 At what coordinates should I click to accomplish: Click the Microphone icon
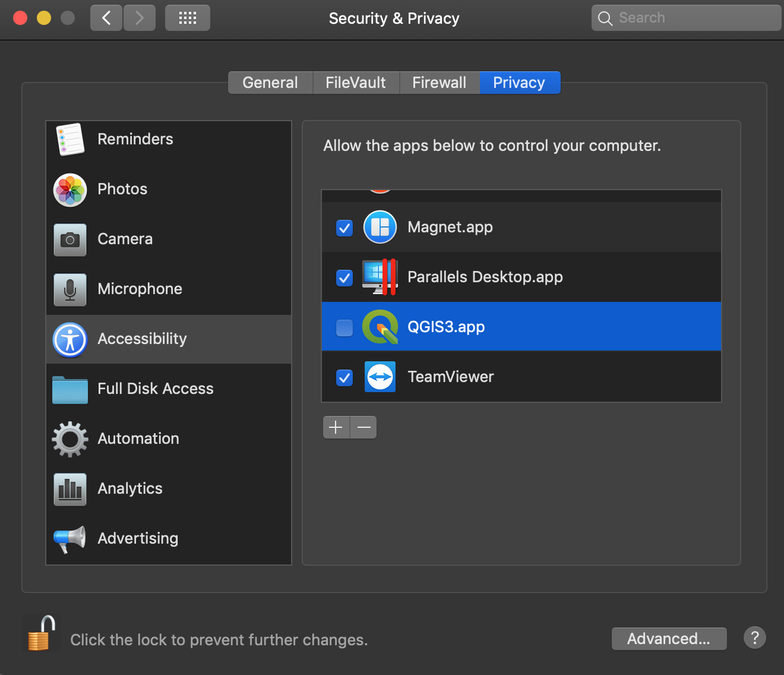[x=69, y=290]
